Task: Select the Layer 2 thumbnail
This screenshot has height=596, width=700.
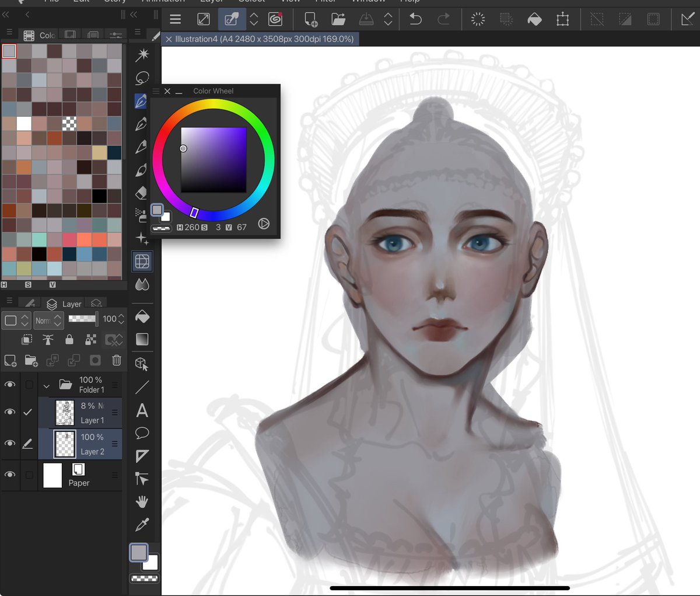Action: [65, 444]
